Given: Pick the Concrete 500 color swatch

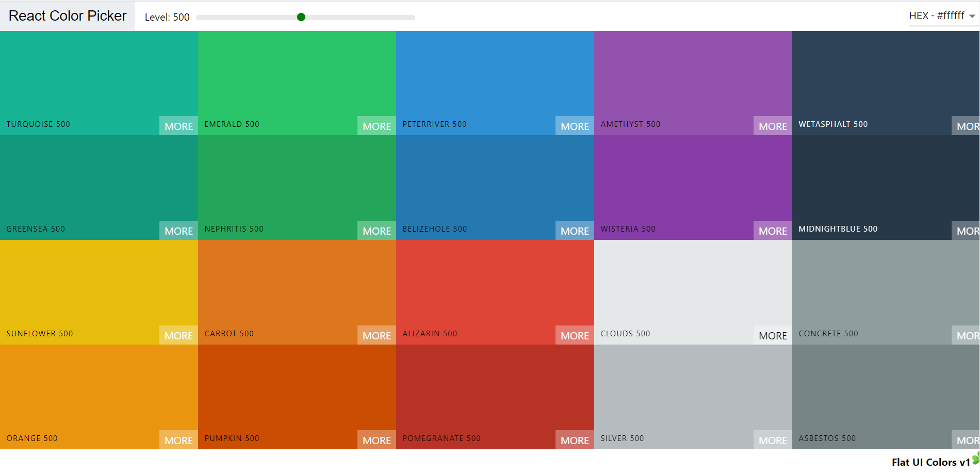Looking at the screenshot, I should pyautogui.click(x=886, y=292).
